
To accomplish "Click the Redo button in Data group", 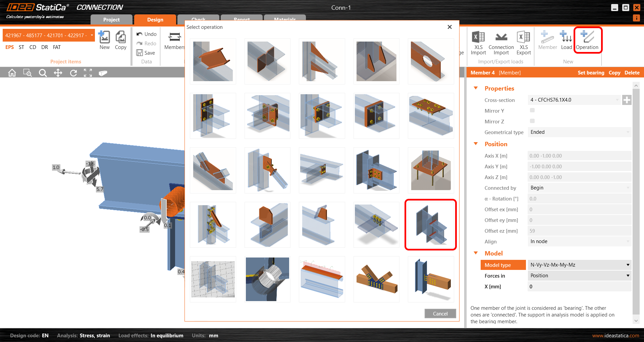I will [147, 44].
